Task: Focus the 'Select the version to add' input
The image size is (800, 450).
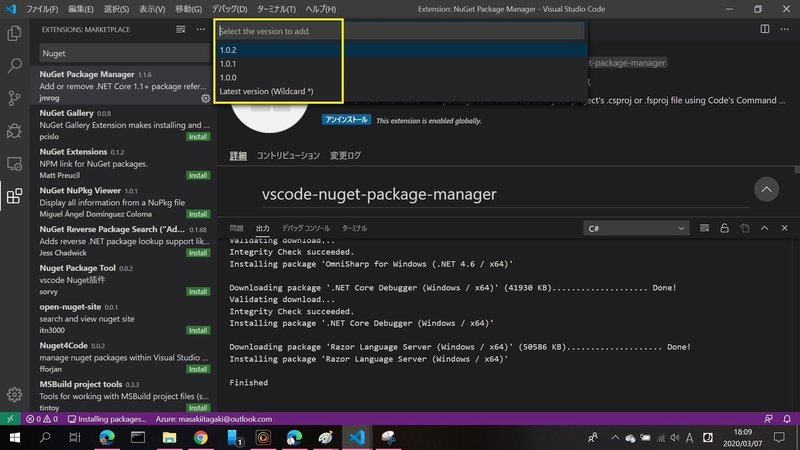Action: [401, 31]
